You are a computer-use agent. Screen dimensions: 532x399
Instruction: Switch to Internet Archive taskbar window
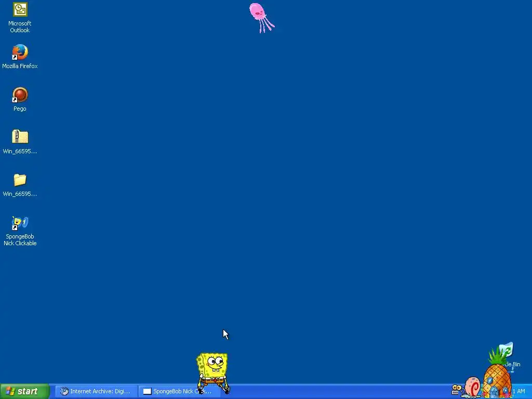pos(96,391)
